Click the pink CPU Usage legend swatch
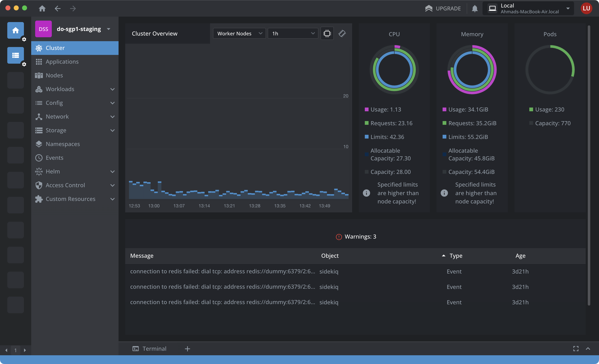Viewport: 599px width, 364px height. pyautogui.click(x=367, y=109)
